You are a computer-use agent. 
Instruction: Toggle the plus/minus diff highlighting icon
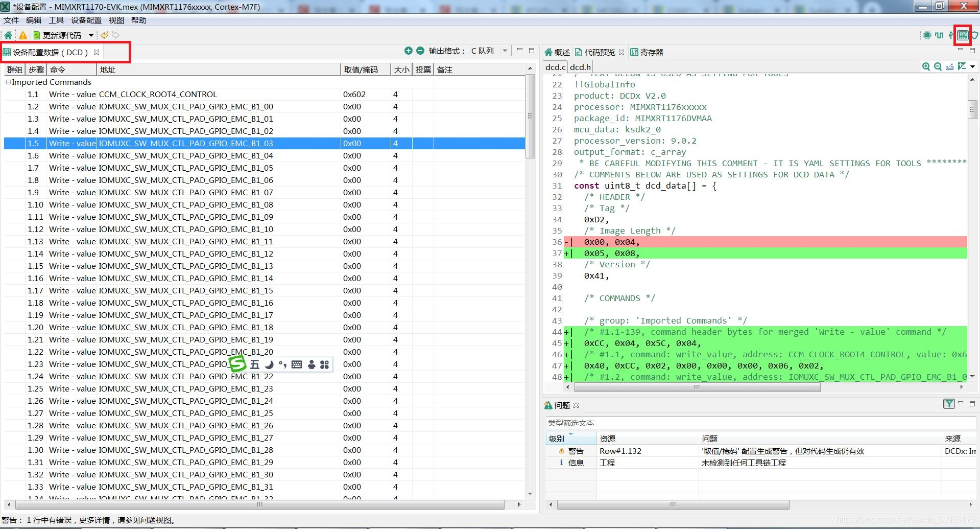coord(962,66)
